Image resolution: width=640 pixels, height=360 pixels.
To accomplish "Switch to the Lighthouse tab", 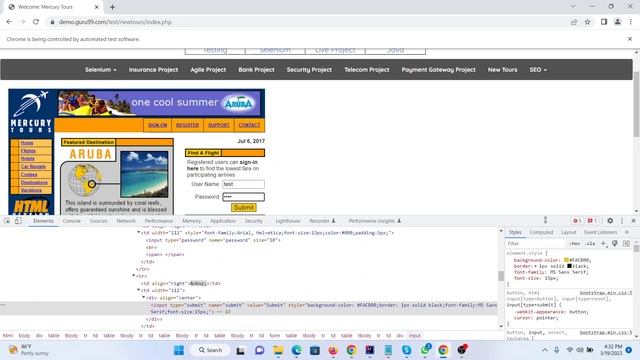I will click(288, 221).
